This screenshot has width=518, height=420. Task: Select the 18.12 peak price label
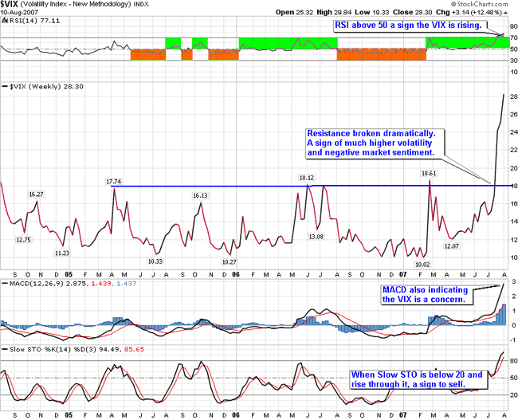(308, 177)
